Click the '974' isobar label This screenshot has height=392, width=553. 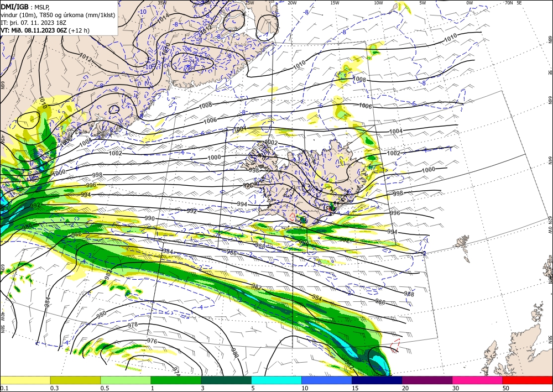coord(177,372)
